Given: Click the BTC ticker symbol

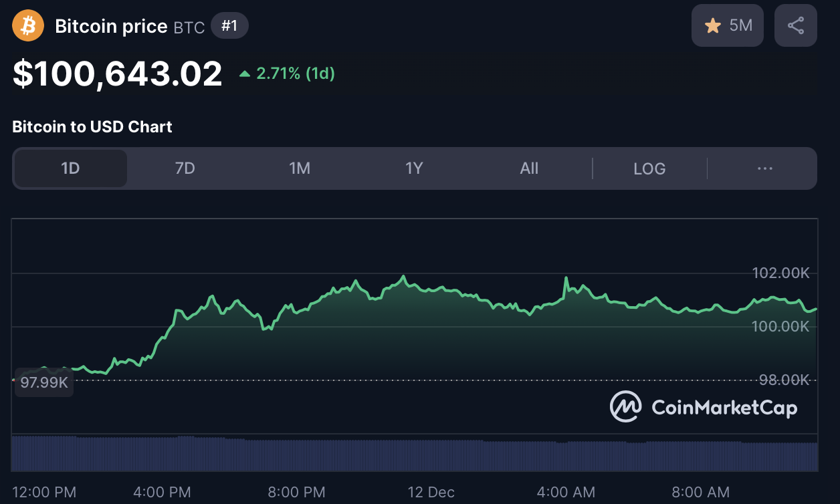Looking at the screenshot, I should coord(189,27).
